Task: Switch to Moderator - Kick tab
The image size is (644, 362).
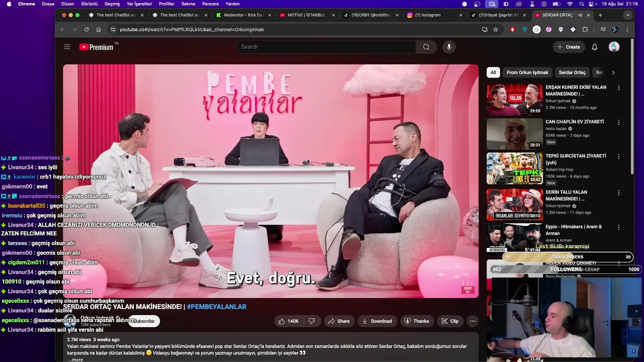Action: (243, 15)
